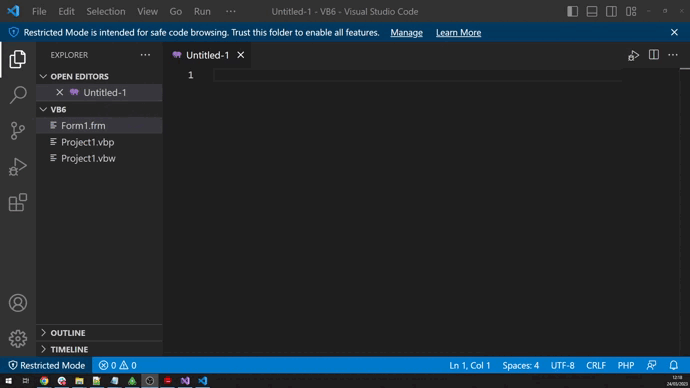690x388 pixels.
Task: Close the Restricted Mode notification banner
Action: tap(674, 32)
